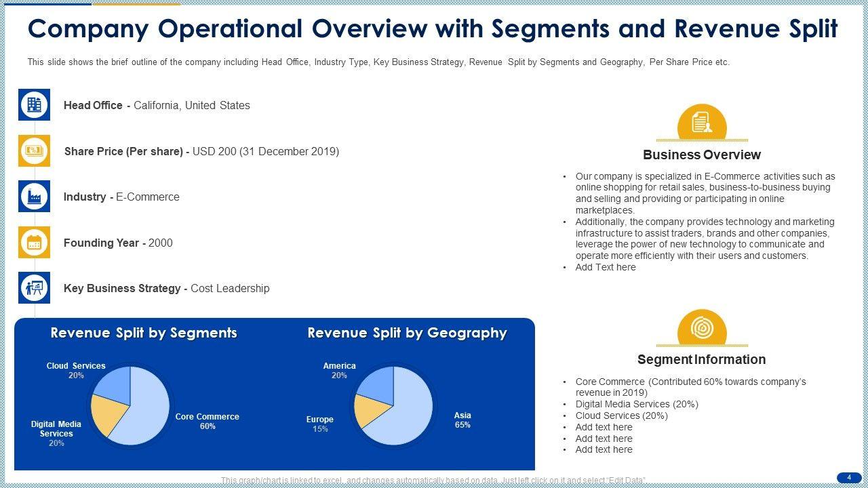Click the Head Office building icon
Viewport: 868px width, 488px height.
point(34,105)
